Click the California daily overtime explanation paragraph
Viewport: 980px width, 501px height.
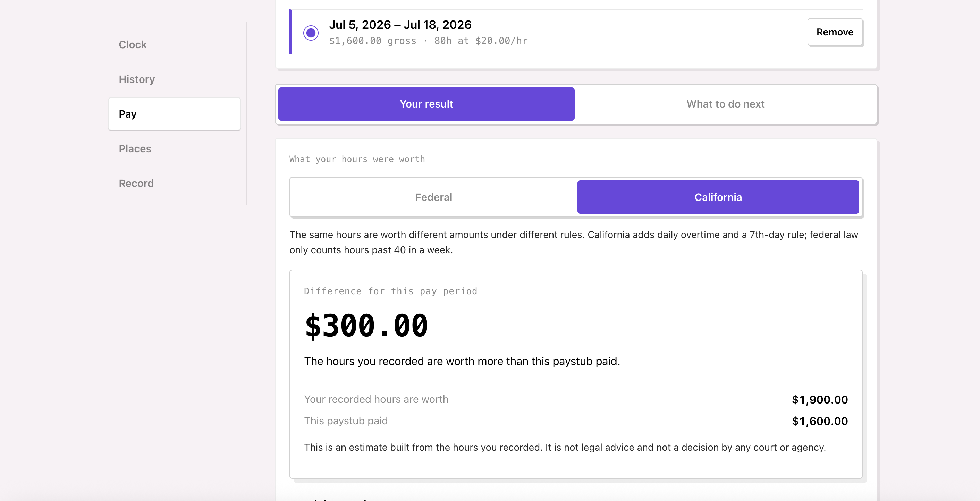(x=574, y=242)
